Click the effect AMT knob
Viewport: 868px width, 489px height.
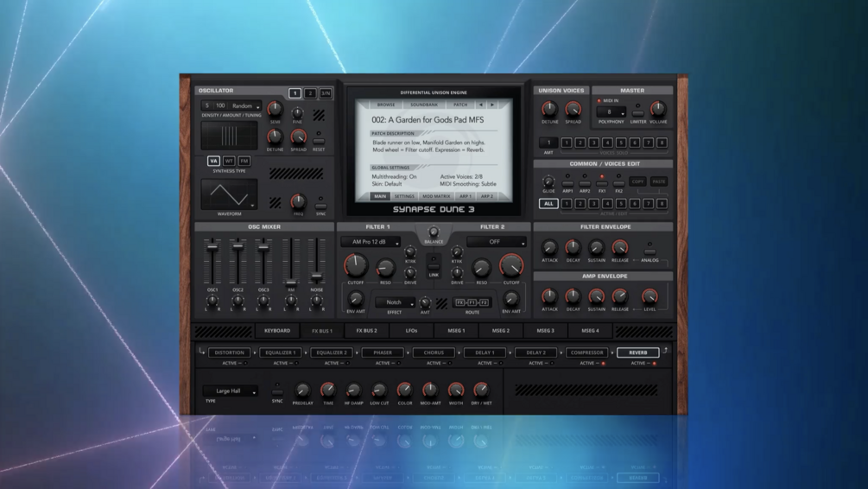pyautogui.click(x=425, y=302)
